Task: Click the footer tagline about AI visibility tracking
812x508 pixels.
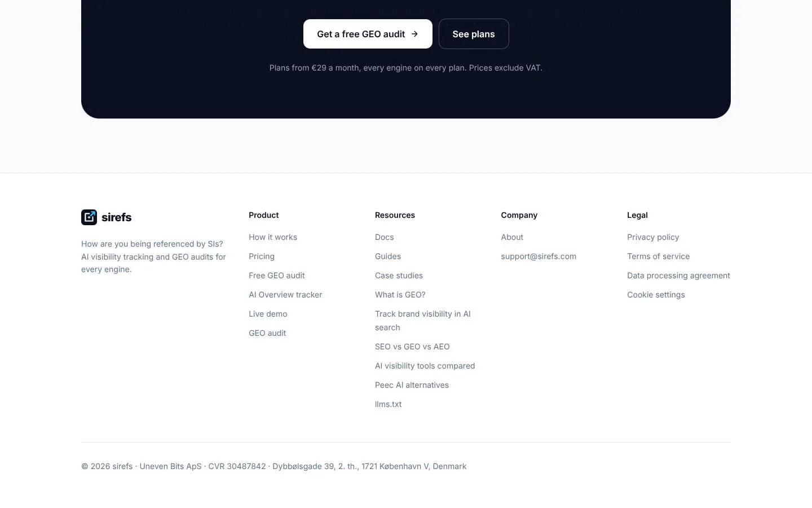Action: pos(153,257)
